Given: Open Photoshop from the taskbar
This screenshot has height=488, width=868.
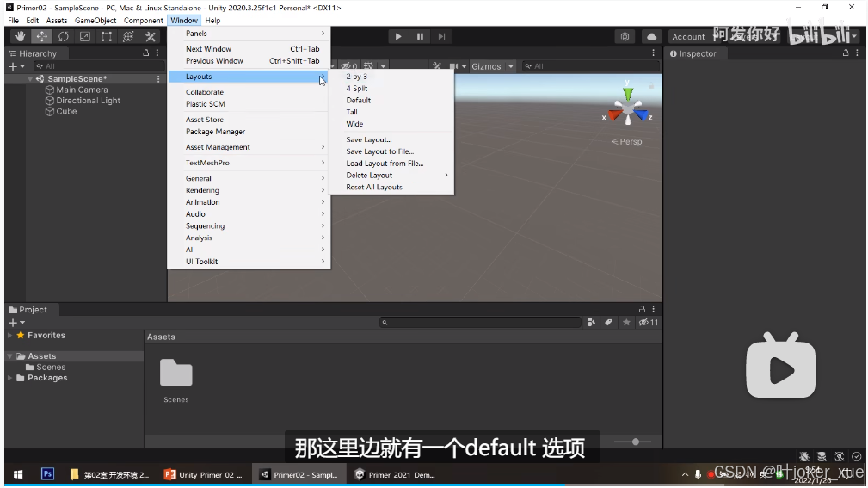Looking at the screenshot, I should pyautogui.click(x=47, y=474).
